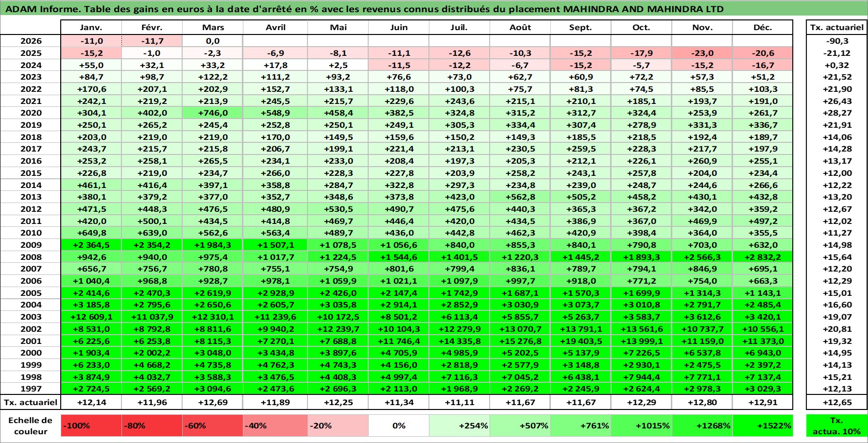The width and height of the screenshot is (868, 443).
Task: Select the 2009 row label
Action: click(31, 245)
